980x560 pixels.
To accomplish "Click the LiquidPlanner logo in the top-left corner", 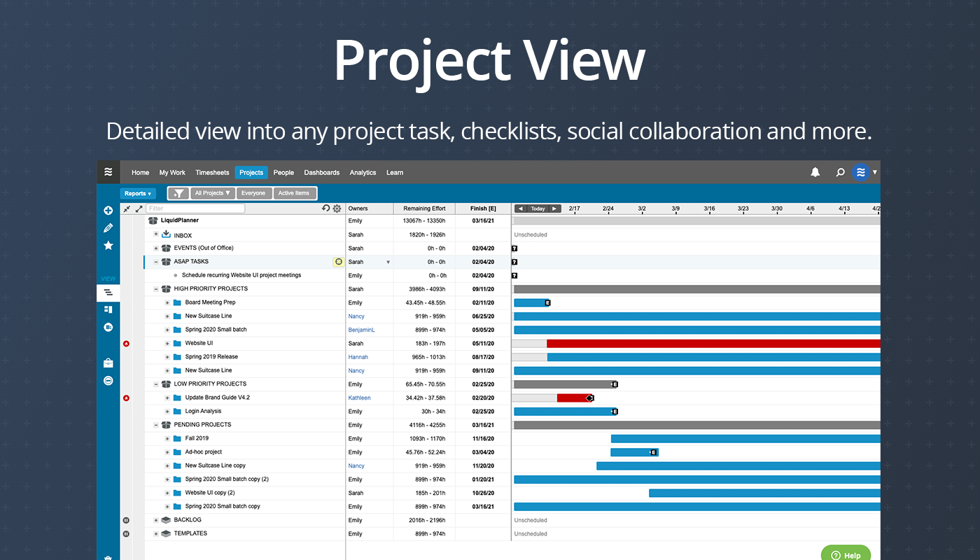I will pos(108,172).
